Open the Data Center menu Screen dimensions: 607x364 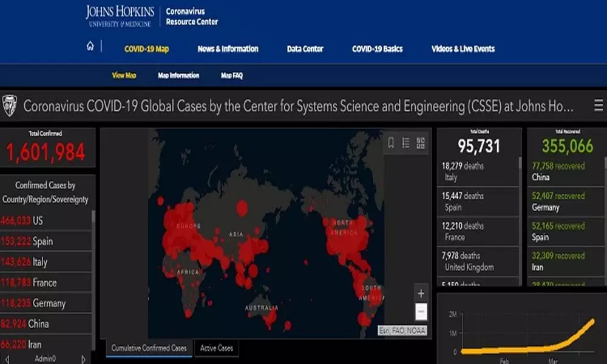(x=305, y=49)
